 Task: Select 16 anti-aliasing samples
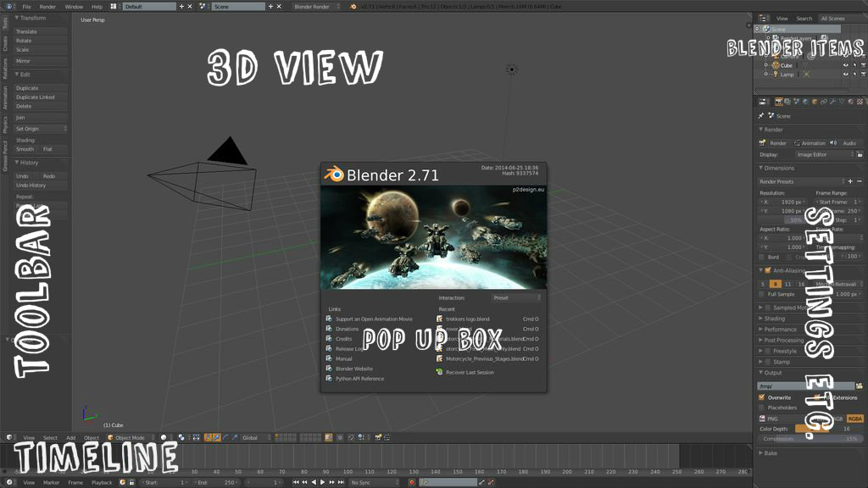click(x=801, y=284)
